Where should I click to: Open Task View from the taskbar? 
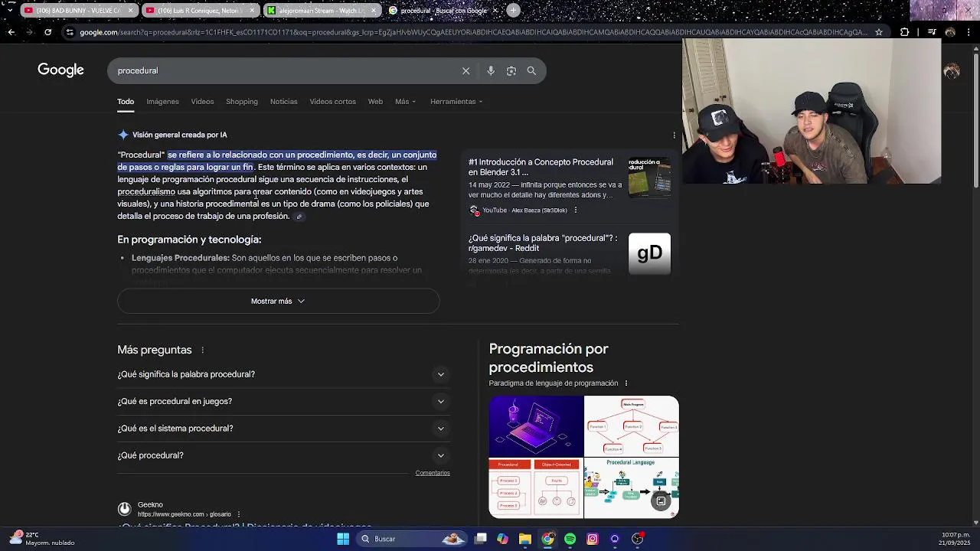(480, 539)
